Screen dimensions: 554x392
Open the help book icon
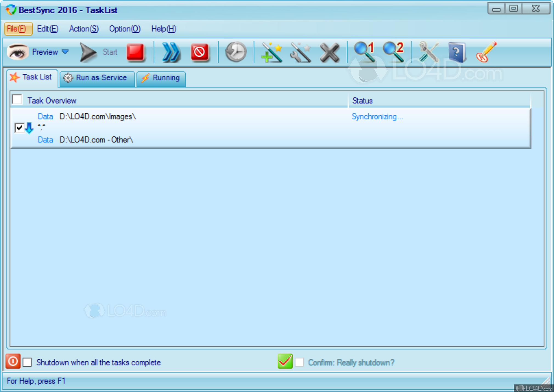click(456, 52)
